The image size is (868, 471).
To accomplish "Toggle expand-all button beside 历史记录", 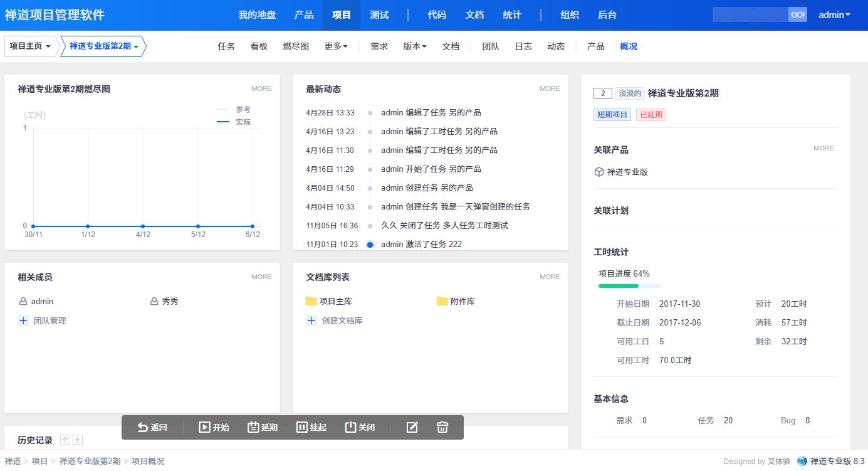I will tap(78, 440).
